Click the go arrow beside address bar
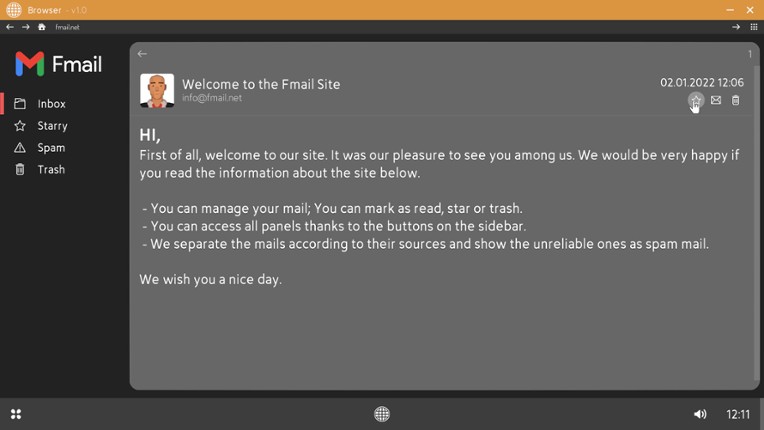 click(736, 27)
